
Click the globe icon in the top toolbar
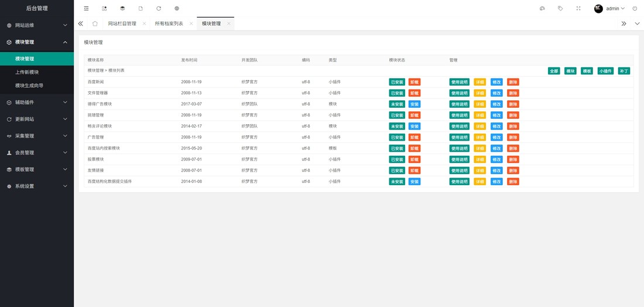(x=177, y=9)
